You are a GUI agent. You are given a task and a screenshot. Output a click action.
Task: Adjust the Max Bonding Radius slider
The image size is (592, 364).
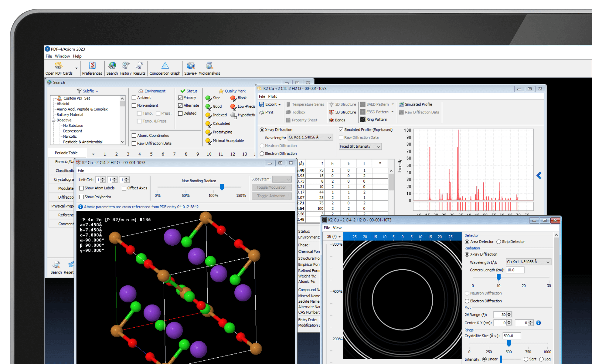click(x=222, y=187)
